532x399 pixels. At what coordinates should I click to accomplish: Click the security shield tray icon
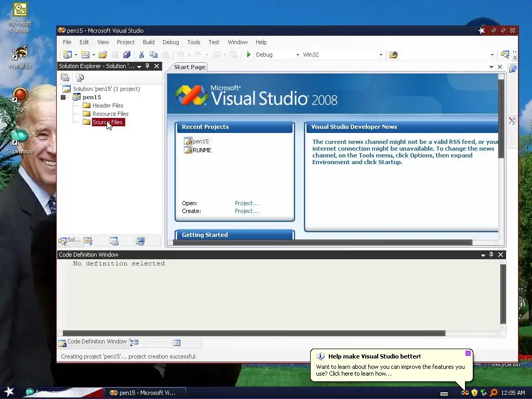pos(474,393)
